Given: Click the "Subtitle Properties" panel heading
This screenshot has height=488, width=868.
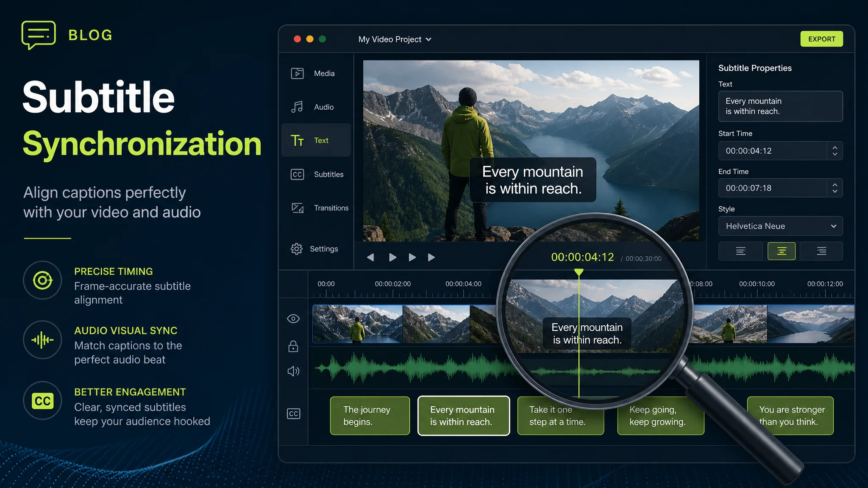Looking at the screenshot, I should [755, 68].
